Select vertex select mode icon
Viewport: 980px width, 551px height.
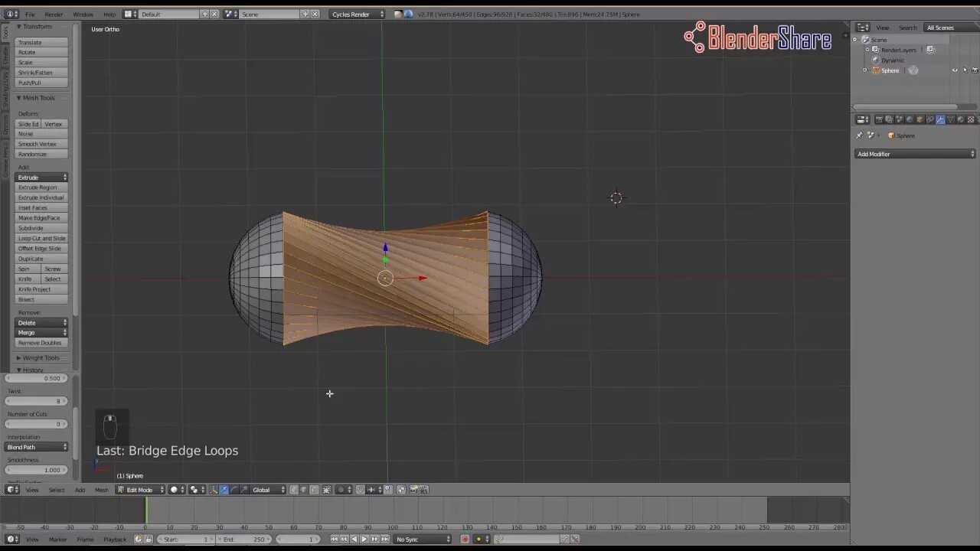pyautogui.click(x=294, y=490)
